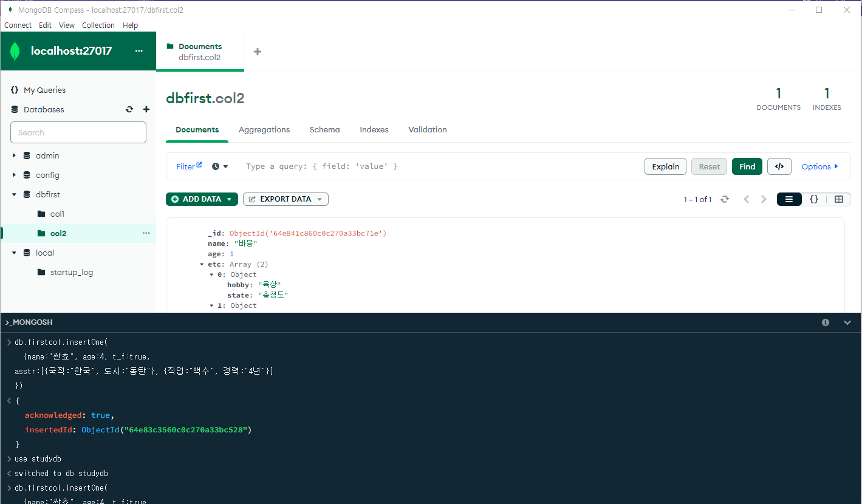Click the local database icon
Image resolution: width=862 pixels, height=504 pixels.
point(27,253)
